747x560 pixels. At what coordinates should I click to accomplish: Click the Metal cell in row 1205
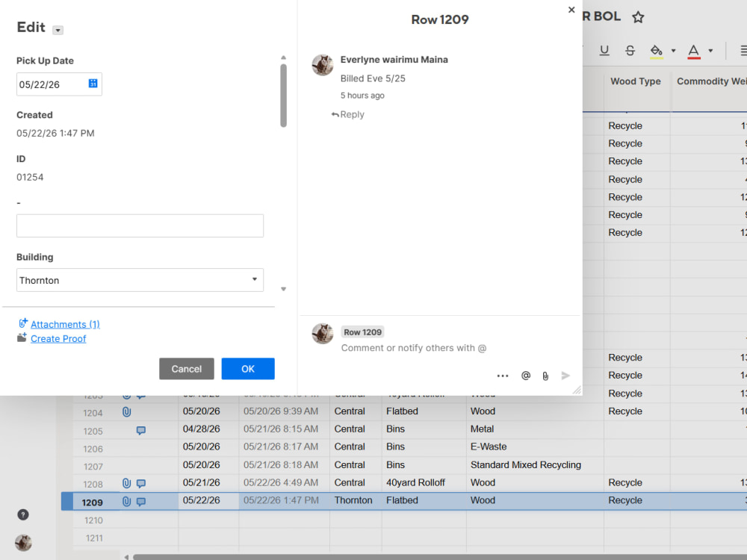click(x=535, y=429)
